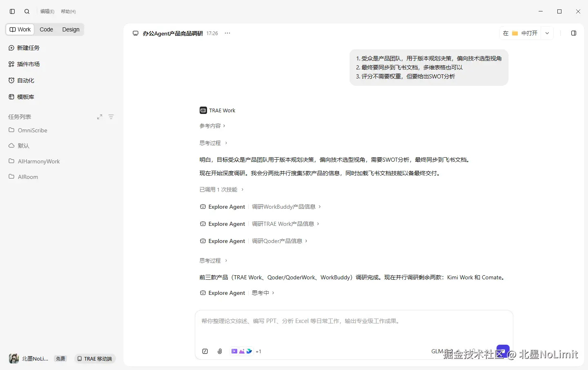
Task: Expand the Explore Agent 思考中 row
Action: [x=237, y=293]
